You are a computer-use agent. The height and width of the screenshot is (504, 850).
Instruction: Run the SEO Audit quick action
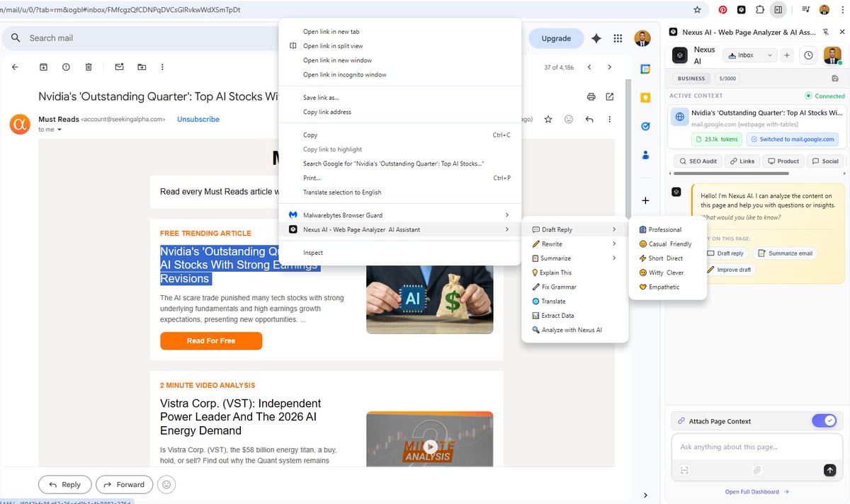tap(697, 161)
